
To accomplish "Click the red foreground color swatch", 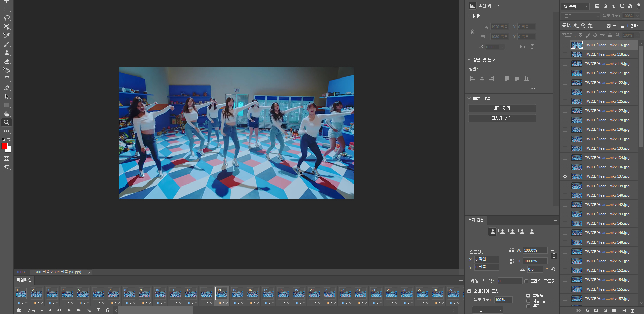I will [4, 146].
